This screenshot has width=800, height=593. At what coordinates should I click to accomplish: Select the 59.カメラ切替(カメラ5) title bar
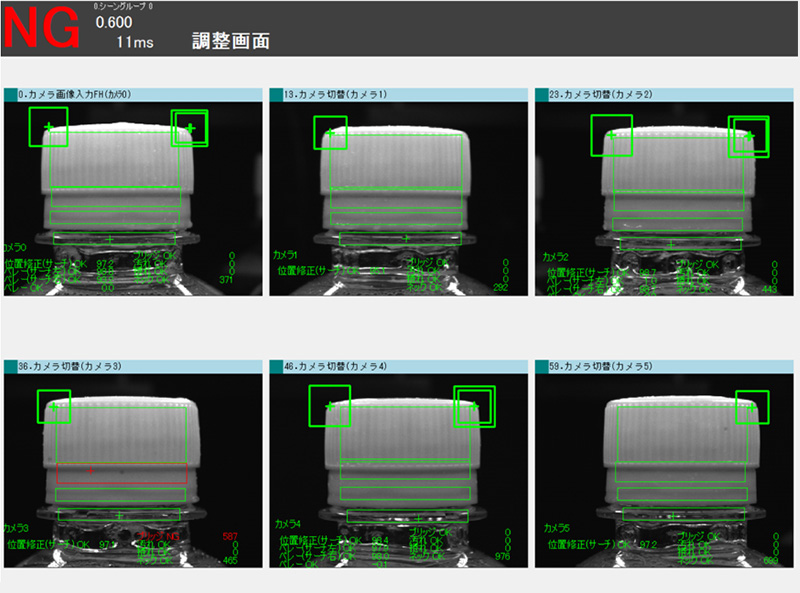click(x=666, y=367)
